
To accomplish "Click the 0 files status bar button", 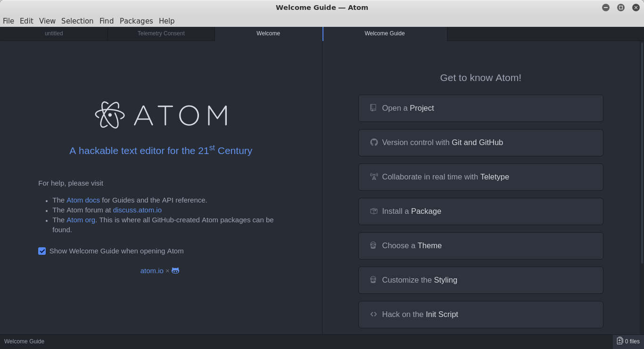I will click(628, 341).
